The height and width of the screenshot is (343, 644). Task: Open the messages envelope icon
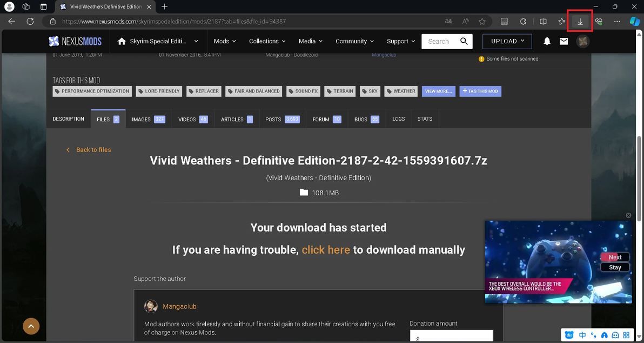pyautogui.click(x=564, y=41)
